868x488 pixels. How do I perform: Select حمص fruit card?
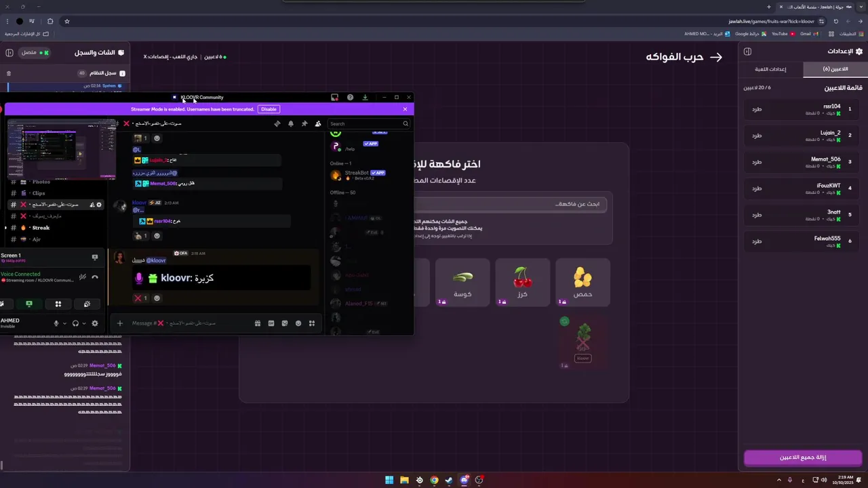pyautogui.click(x=583, y=282)
